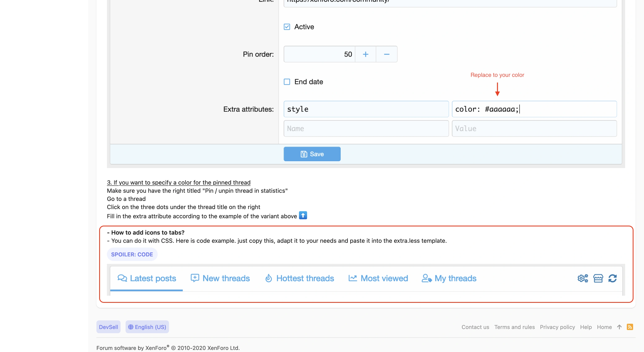This screenshot has height=352, width=644.
Task: Select the My threads tab
Action: 449,278
